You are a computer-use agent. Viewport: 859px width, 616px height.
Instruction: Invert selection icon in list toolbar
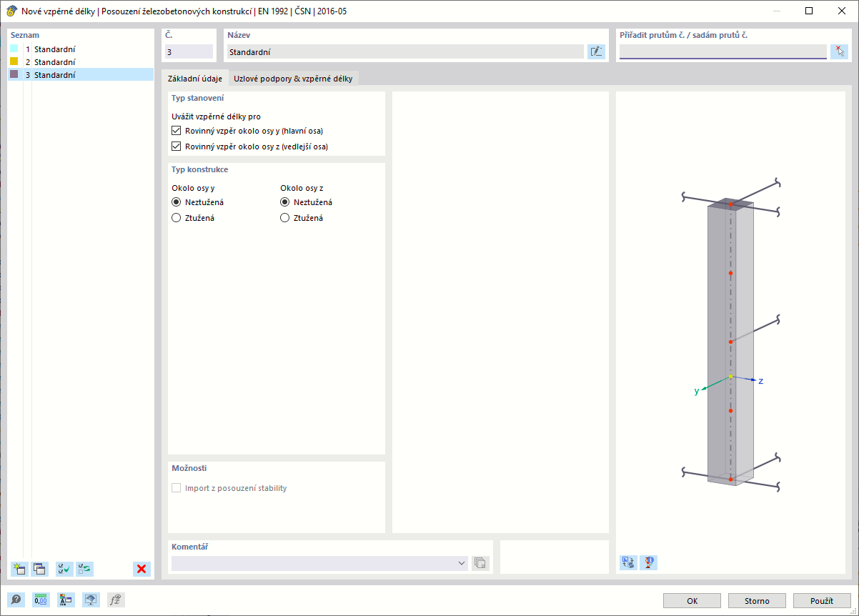point(85,569)
